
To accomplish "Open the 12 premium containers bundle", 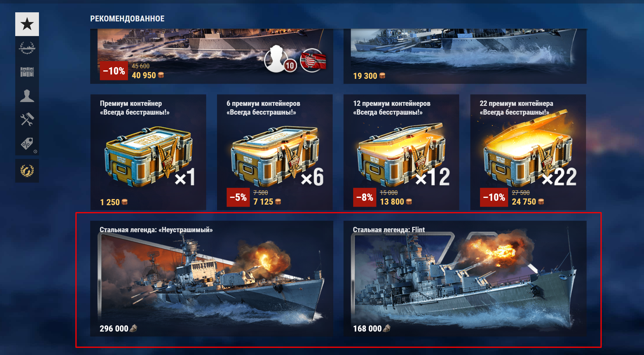I will (x=401, y=152).
